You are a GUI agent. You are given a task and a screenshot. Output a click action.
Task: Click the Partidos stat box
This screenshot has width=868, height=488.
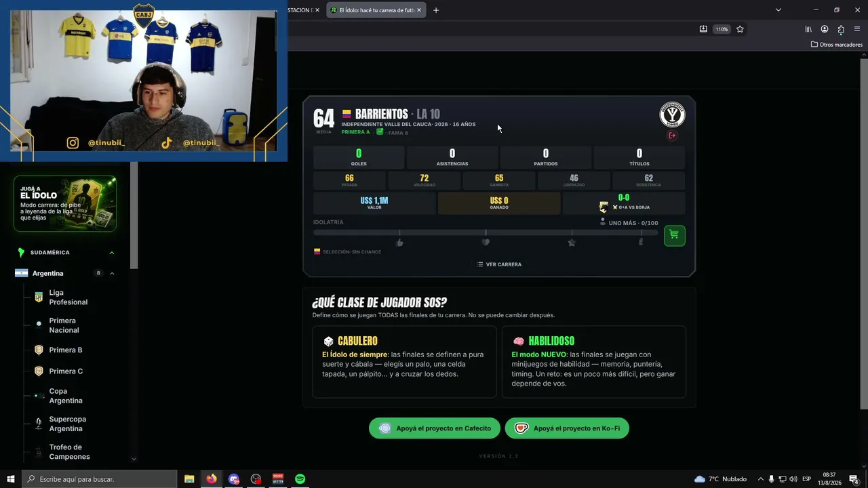click(546, 157)
